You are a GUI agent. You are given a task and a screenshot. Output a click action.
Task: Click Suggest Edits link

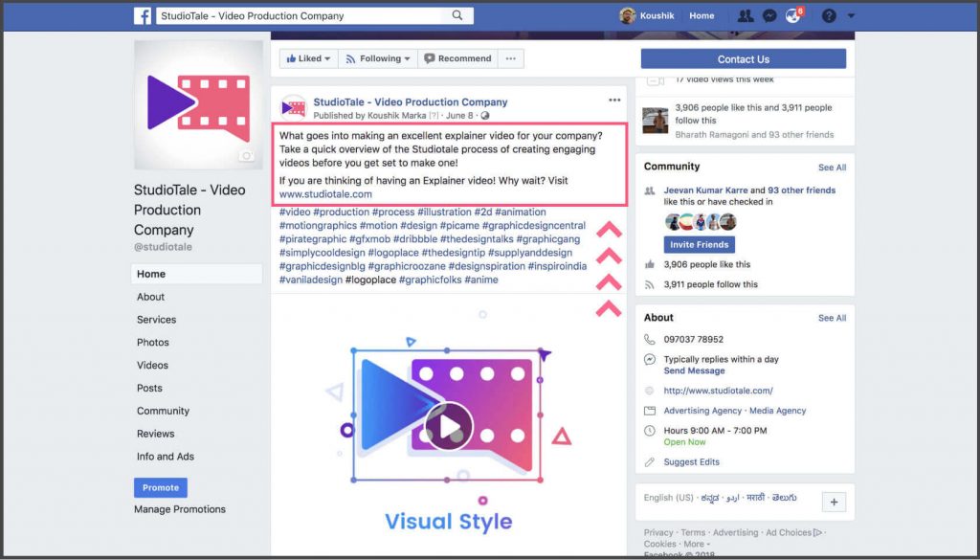coord(691,461)
